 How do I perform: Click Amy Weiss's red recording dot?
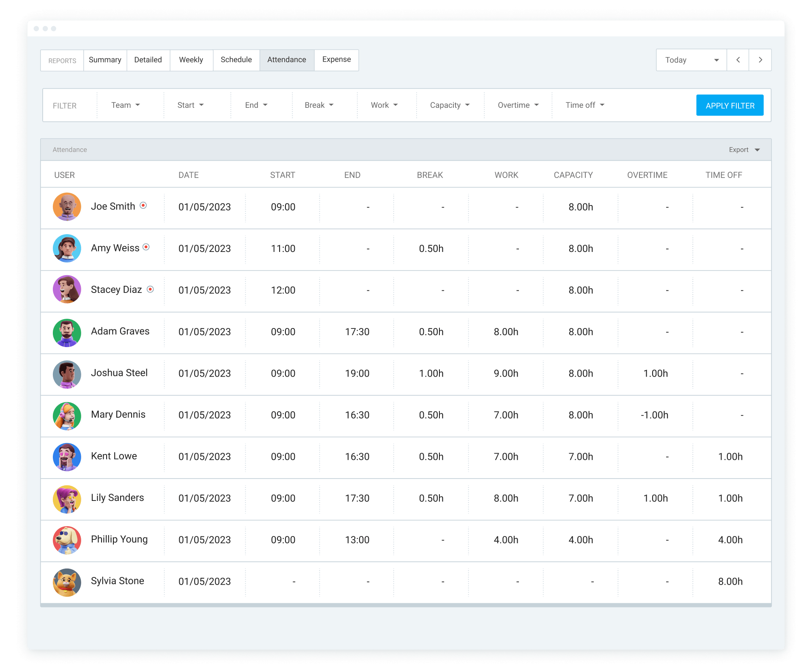146,247
